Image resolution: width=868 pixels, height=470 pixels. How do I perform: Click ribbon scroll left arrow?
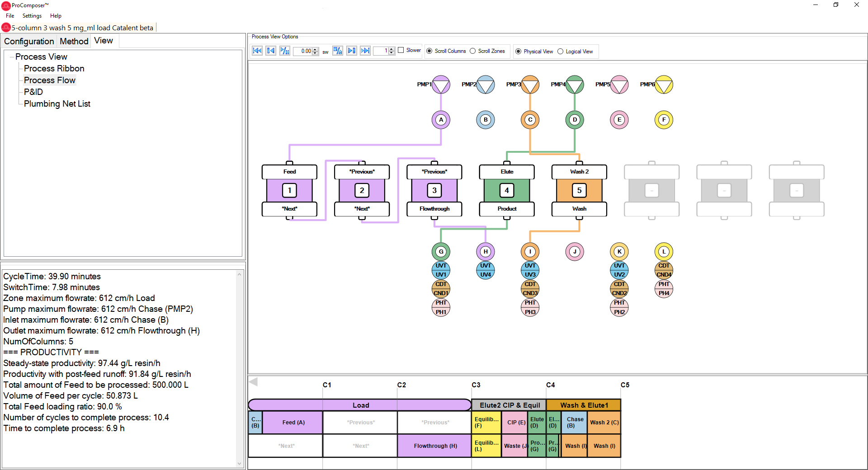tap(254, 382)
